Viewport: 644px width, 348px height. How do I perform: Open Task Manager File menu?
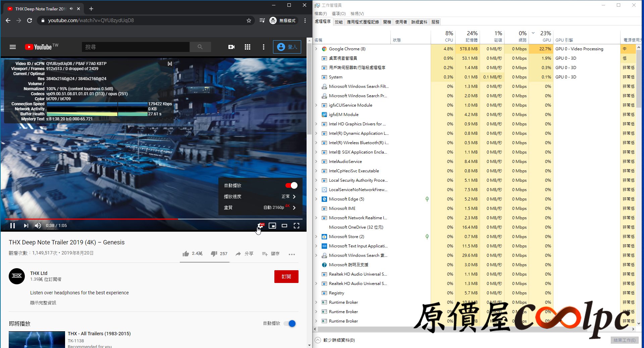click(x=321, y=14)
